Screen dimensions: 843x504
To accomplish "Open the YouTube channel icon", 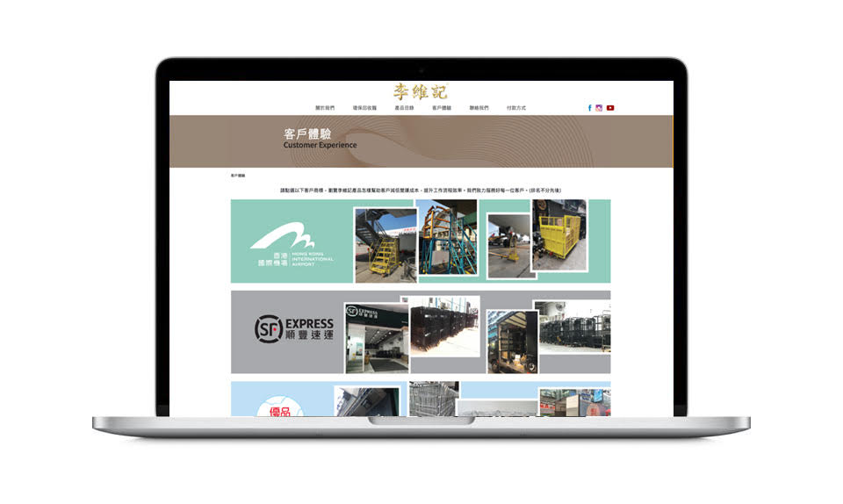I will click(x=610, y=108).
